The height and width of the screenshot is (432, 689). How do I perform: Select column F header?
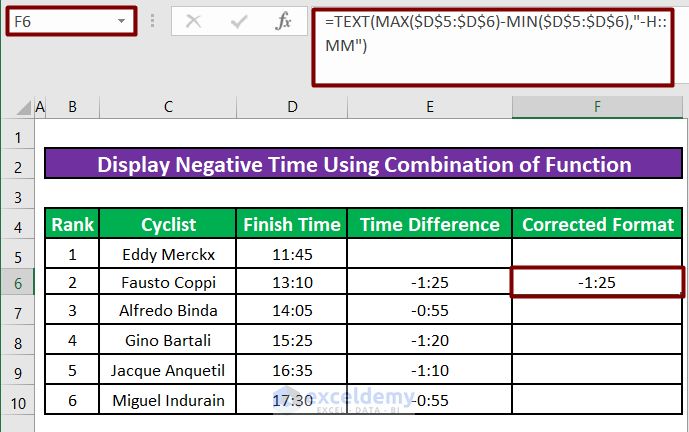[x=597, y=107]
